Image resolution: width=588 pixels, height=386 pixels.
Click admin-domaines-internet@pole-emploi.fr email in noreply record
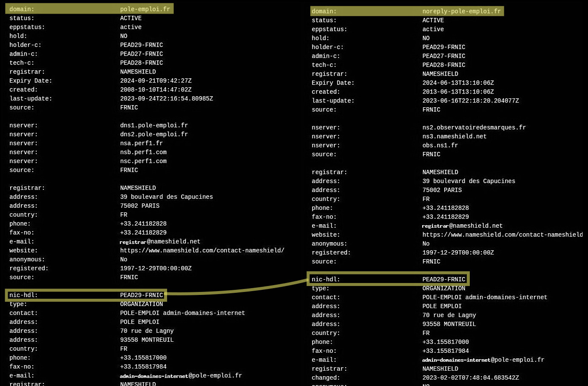point(483,360)
